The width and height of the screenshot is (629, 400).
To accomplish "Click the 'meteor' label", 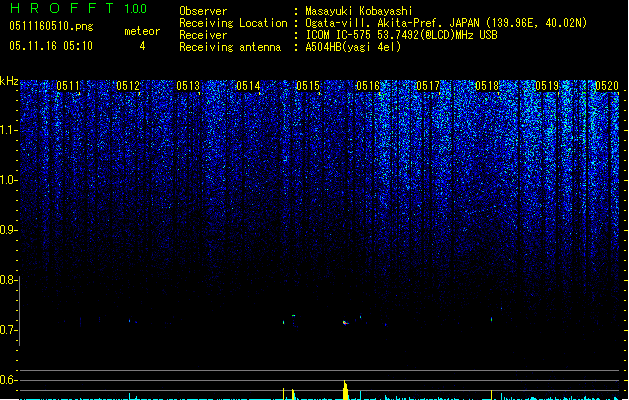I will click(x=142, y=31).
